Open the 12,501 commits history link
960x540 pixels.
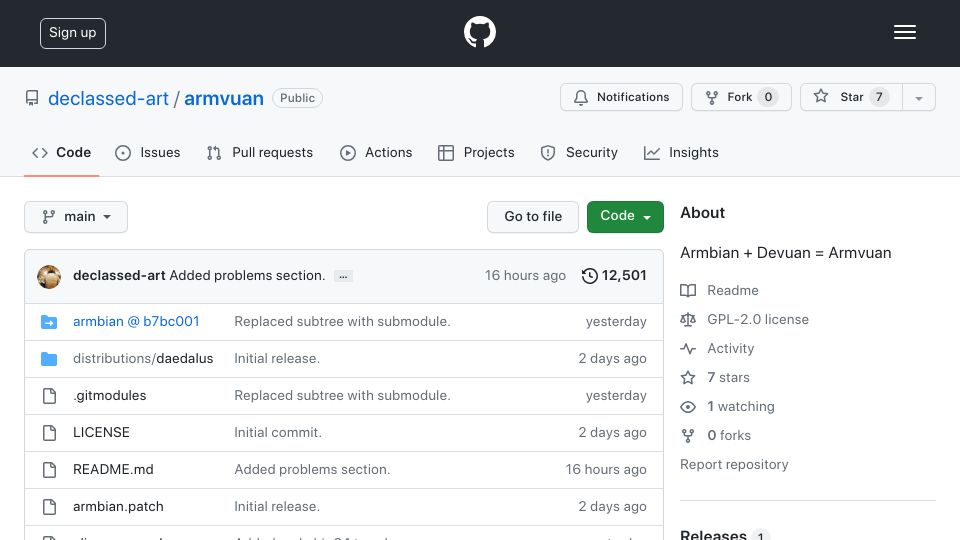(614, 276)
